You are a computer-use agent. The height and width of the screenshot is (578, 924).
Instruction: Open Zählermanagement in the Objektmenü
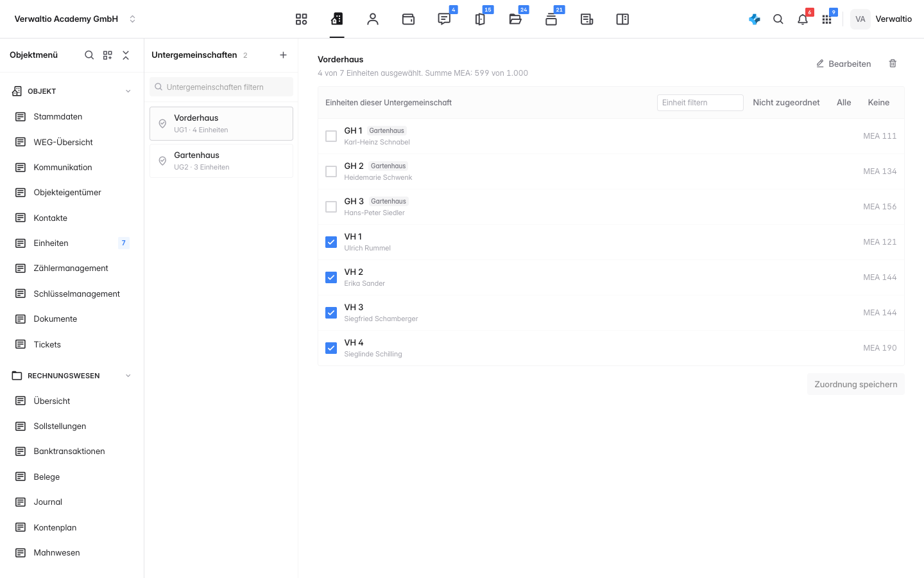71,268
